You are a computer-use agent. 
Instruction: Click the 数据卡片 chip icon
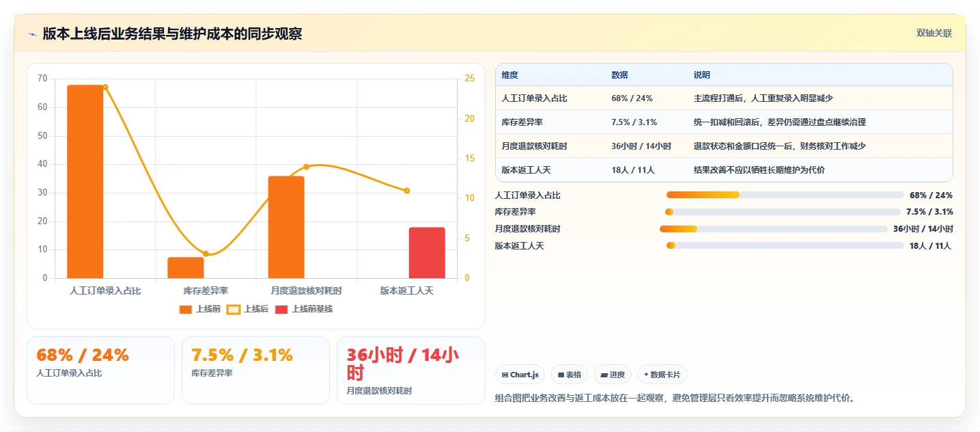click(646, 375)
